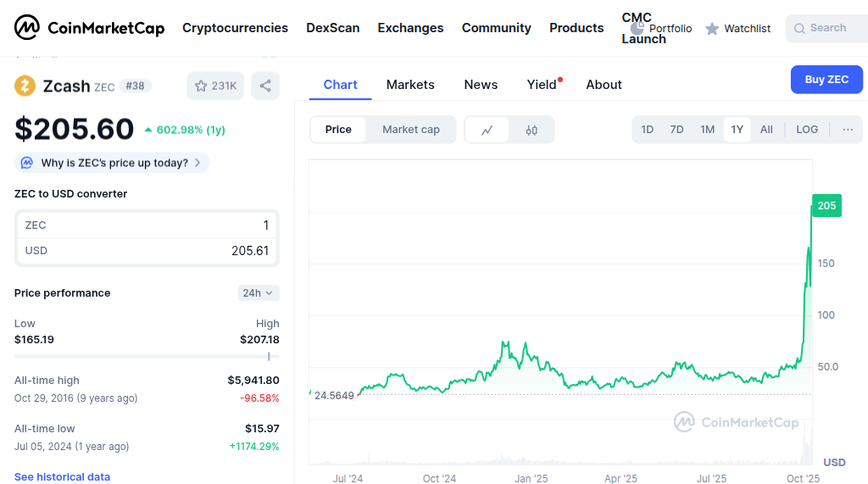Open the CoinMarketCap logo home link
The image size is (868, 484).
click(89, 28)
